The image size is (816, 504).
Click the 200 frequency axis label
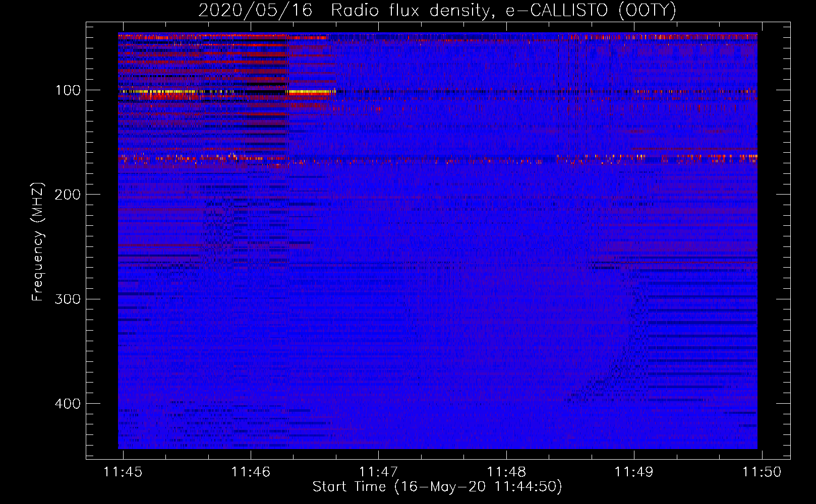pos(68,195)
